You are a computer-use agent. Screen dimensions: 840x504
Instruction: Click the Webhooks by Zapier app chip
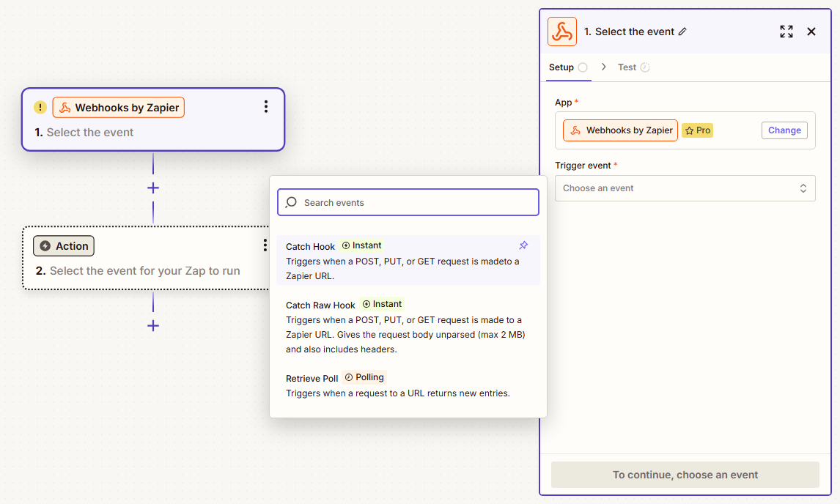click(620, 130)
